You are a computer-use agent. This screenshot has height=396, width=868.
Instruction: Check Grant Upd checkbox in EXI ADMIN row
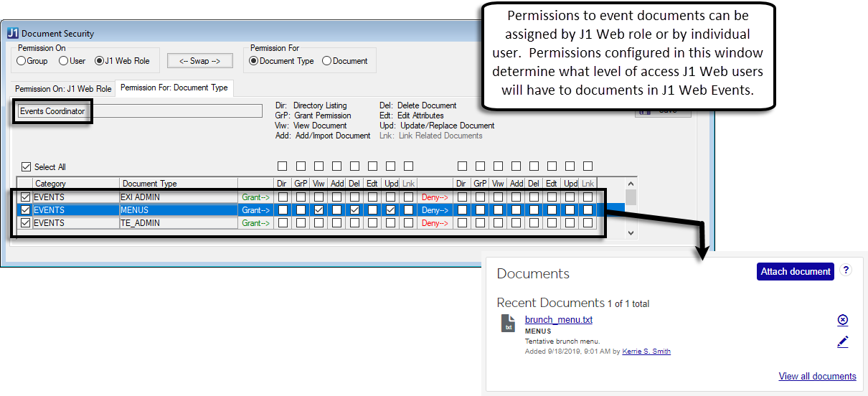pyautogui.click(x=390, y=197)
